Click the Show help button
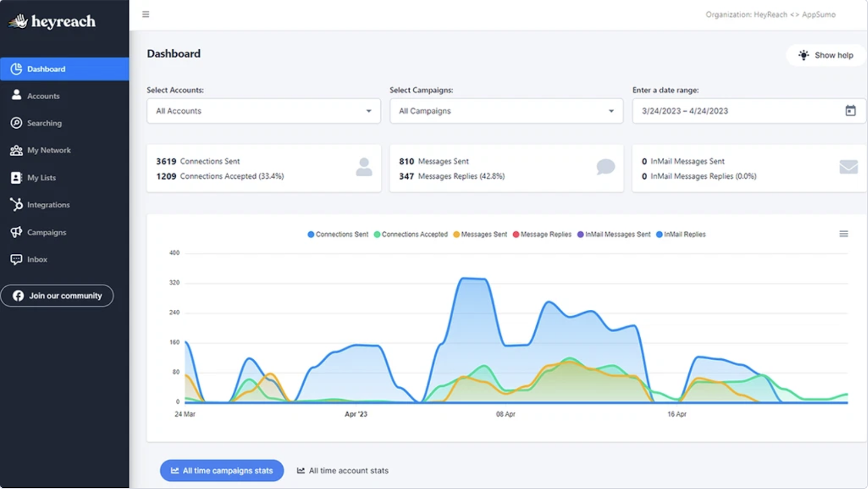The height and width of the screenshot is (490, 868). tap(825, 55)
